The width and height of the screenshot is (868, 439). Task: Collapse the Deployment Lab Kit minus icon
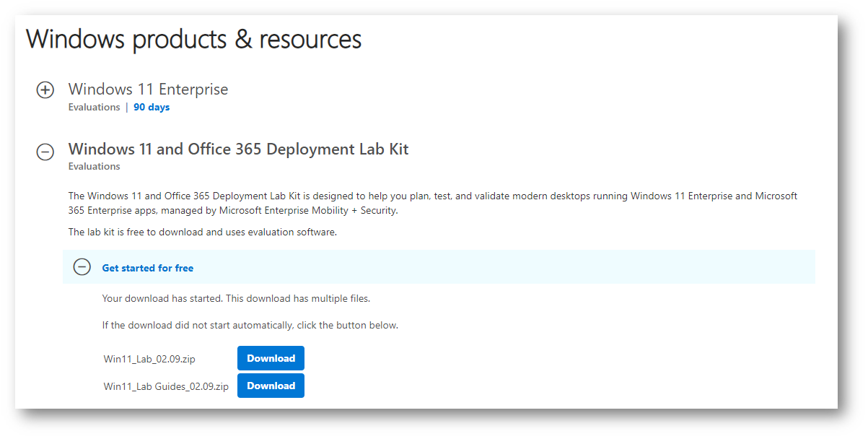(x=45, y=152)
